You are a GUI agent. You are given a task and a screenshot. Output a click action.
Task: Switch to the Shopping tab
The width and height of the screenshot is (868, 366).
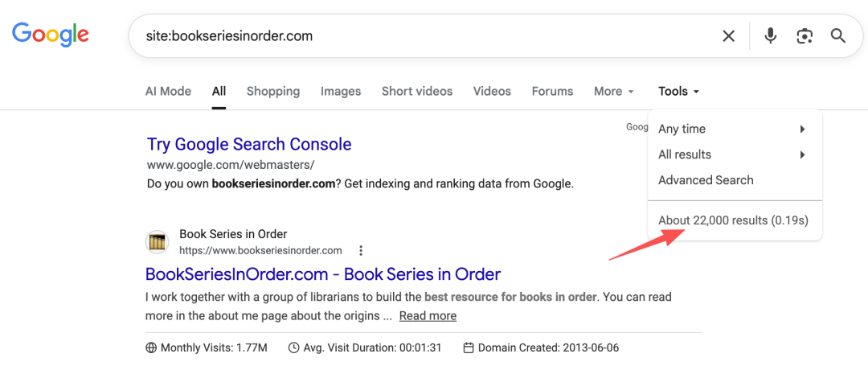point(273,92)
